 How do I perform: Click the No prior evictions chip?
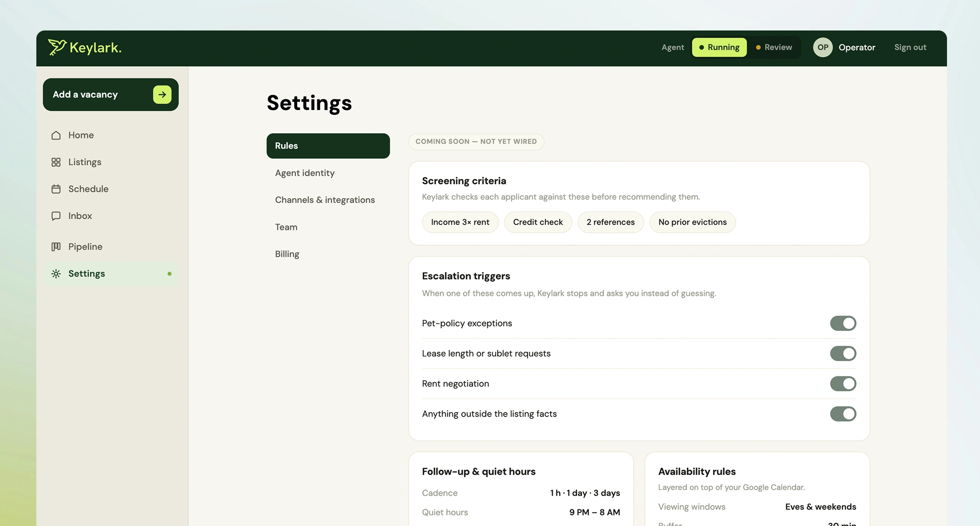(692, 222)
